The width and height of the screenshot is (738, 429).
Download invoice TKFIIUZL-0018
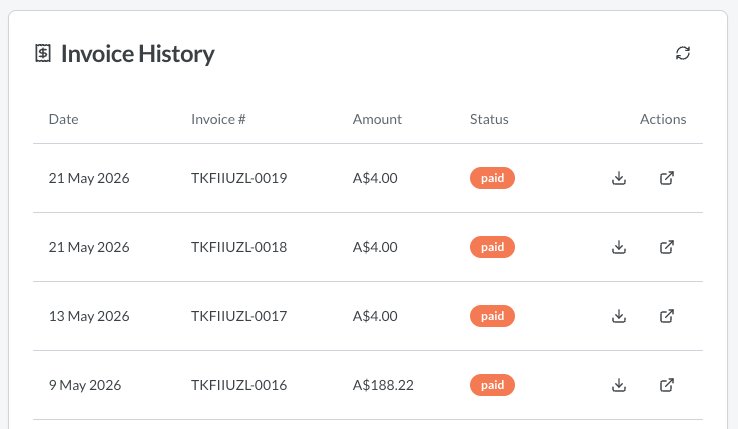[618, 247]
